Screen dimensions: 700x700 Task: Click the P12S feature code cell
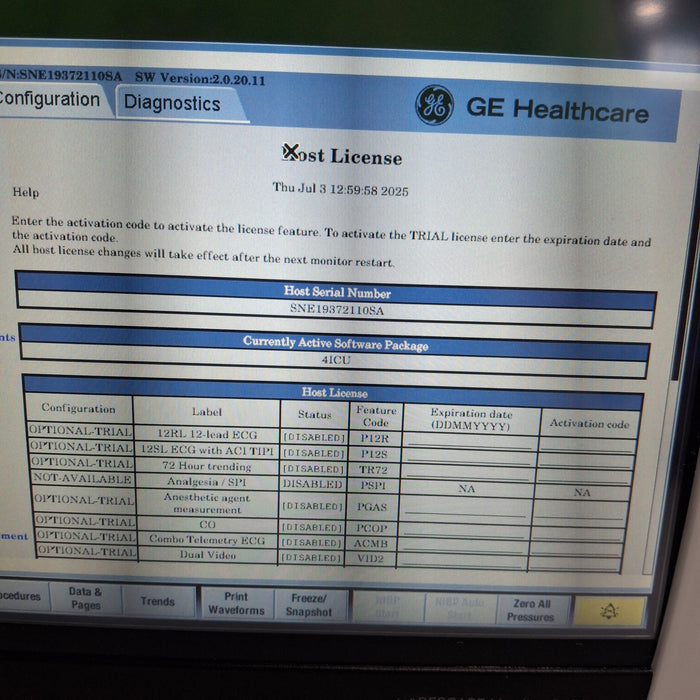point(374,454)
